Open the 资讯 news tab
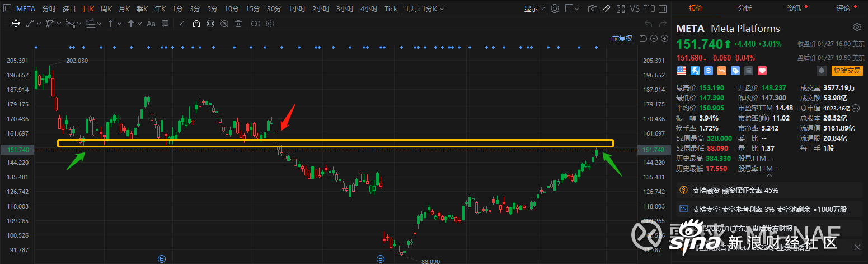The image size is (868, 264). 794,8
